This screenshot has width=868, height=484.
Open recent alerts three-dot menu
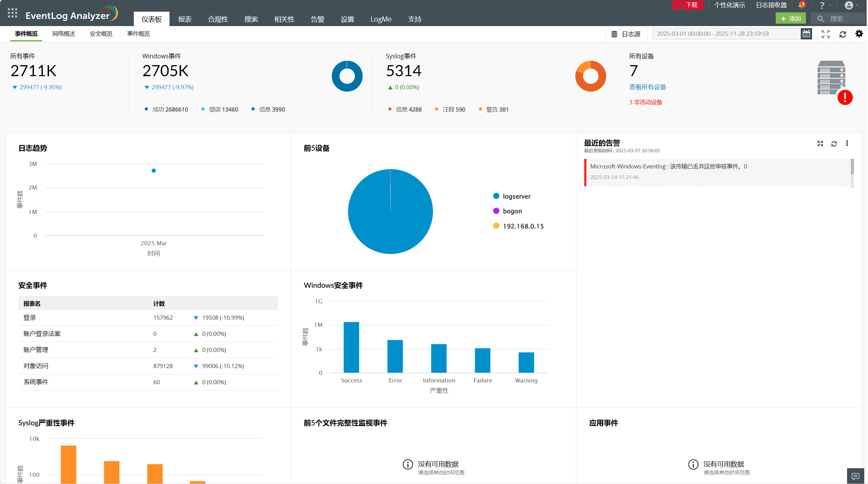coord(847,143)
